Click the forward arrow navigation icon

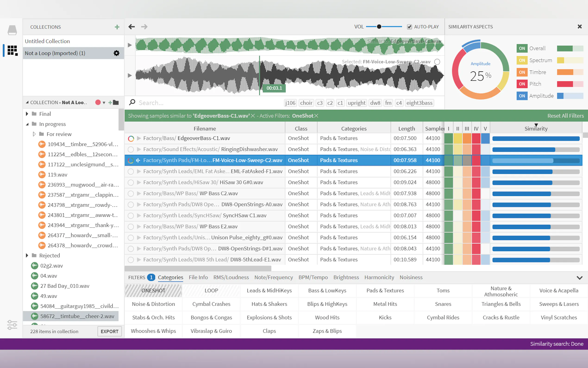(144, 27)
